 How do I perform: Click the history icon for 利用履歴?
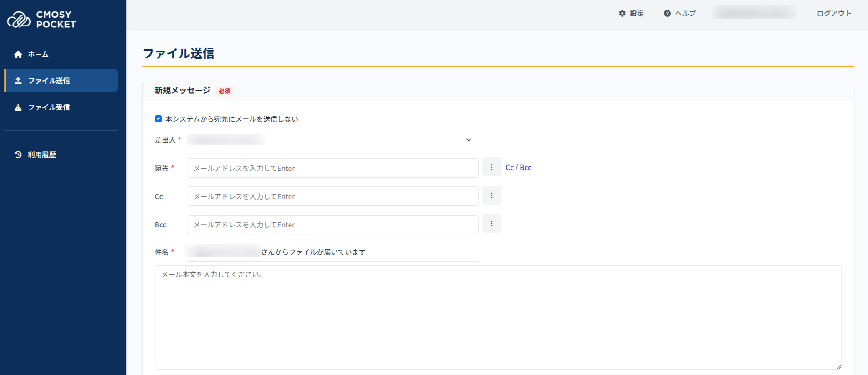(18, 155)
